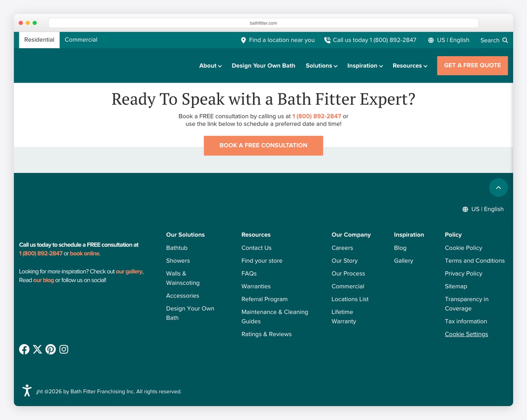Click the back-to-top arrow button
Viewport: 527px width, 420px height.
point(498,187)
